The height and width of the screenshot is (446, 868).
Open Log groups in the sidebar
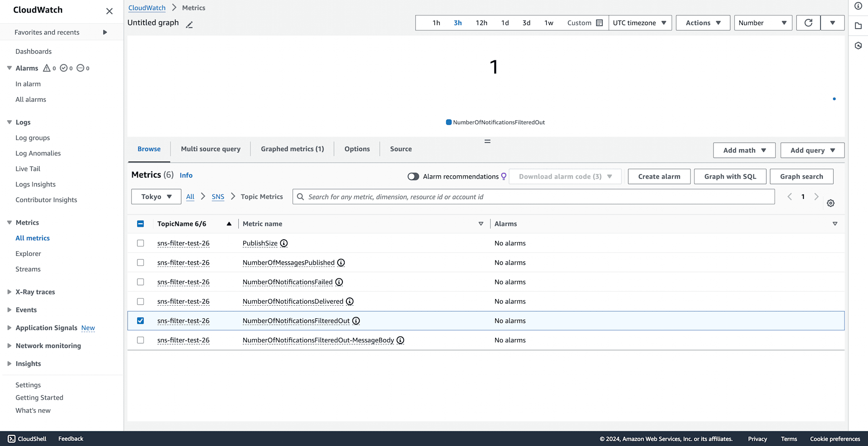point(33,138)
